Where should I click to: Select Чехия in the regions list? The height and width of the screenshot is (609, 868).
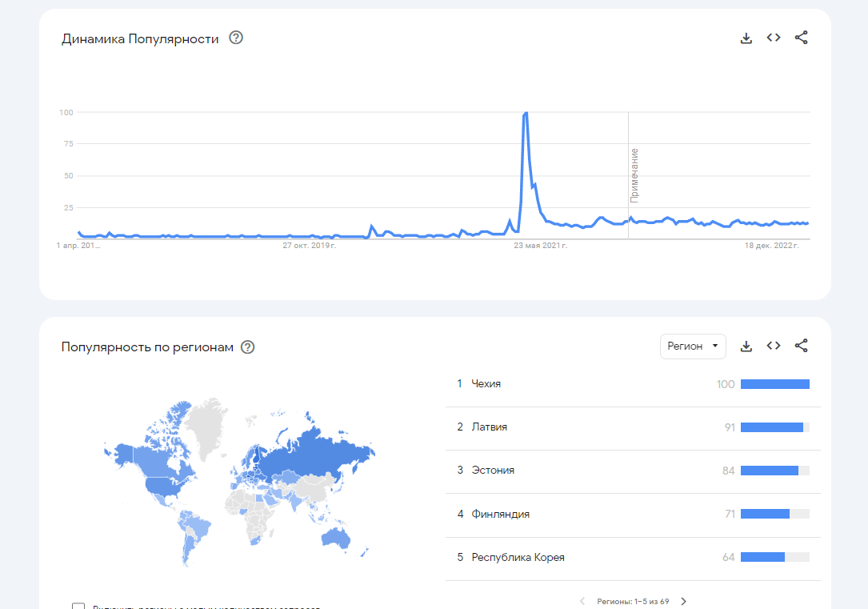(486, 384)
